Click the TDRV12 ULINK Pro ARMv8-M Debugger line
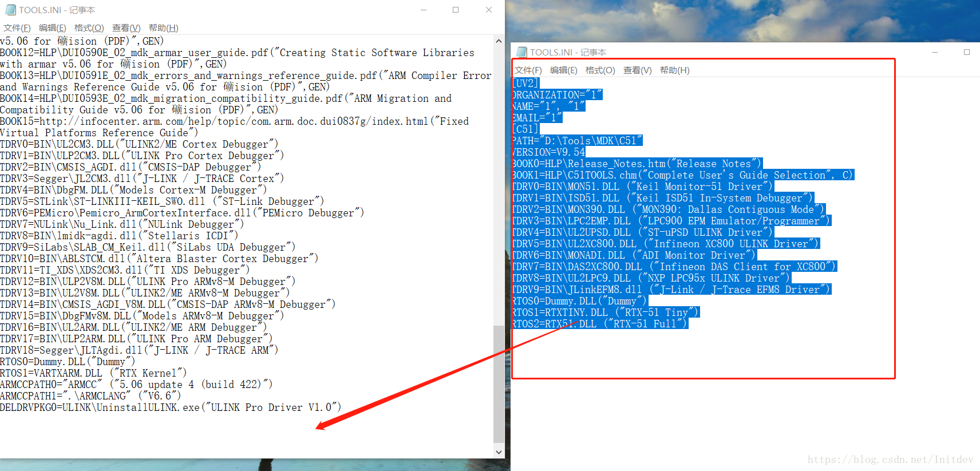Viewport: 980px width, 471px height. [x=148, y=282]
